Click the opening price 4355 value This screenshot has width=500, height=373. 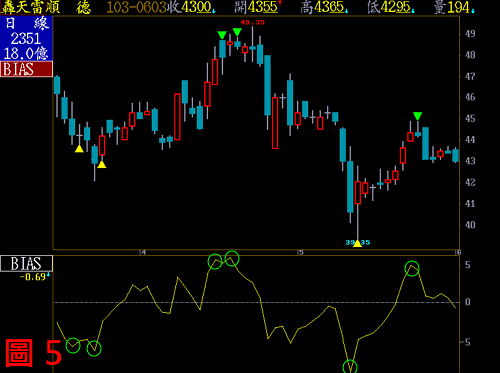click(262, 7)
